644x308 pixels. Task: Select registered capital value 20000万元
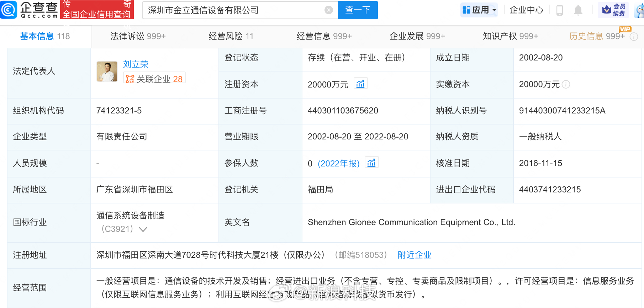click(328, 84)
